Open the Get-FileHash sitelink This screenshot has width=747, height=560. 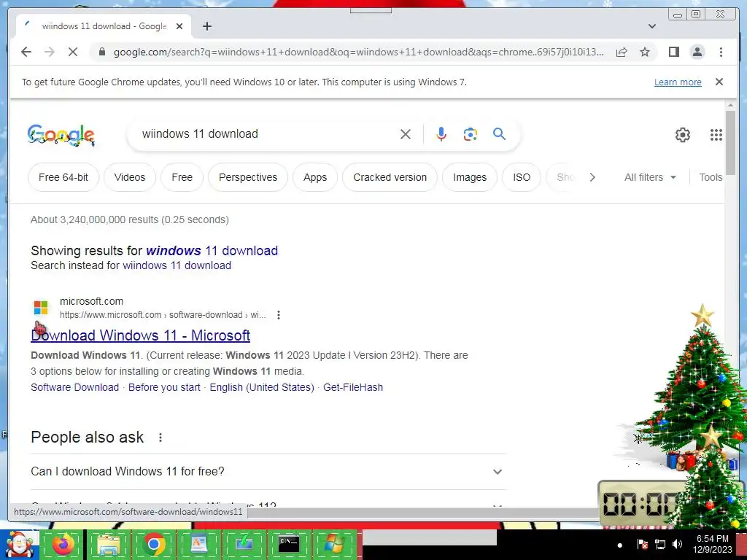point(353,387)
